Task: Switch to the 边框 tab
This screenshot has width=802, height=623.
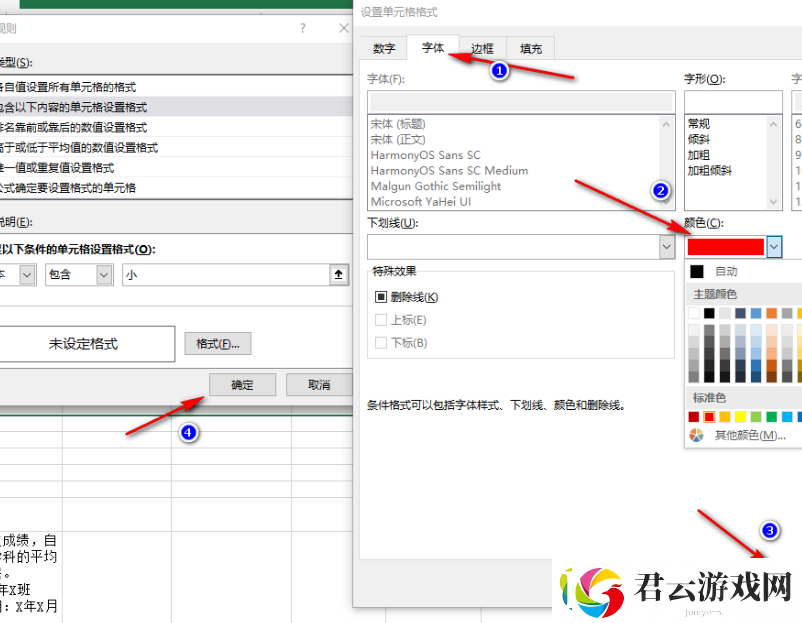Action: (482, 49)
